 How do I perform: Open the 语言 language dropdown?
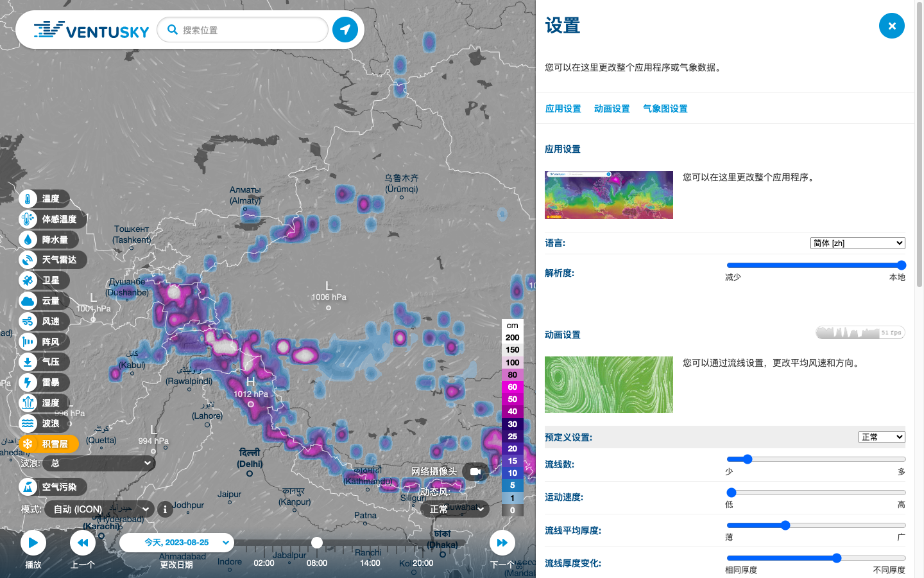coord(858,243)
